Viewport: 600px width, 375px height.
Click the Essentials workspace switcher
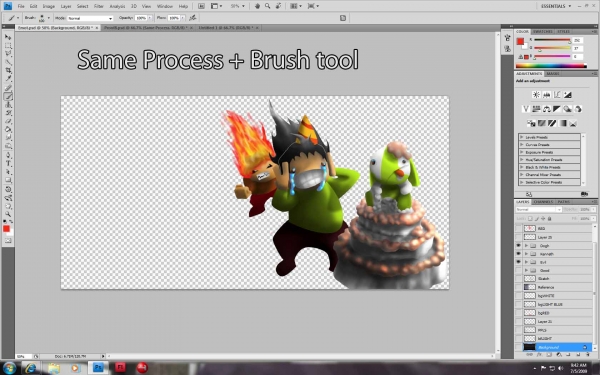click(556, 6)
